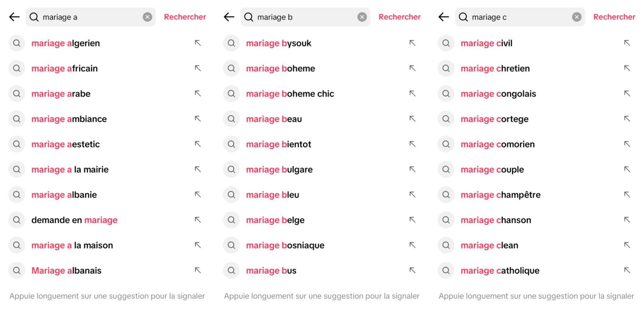
Task: Click Rechercher in the middle panel
Action: (400, 17)
